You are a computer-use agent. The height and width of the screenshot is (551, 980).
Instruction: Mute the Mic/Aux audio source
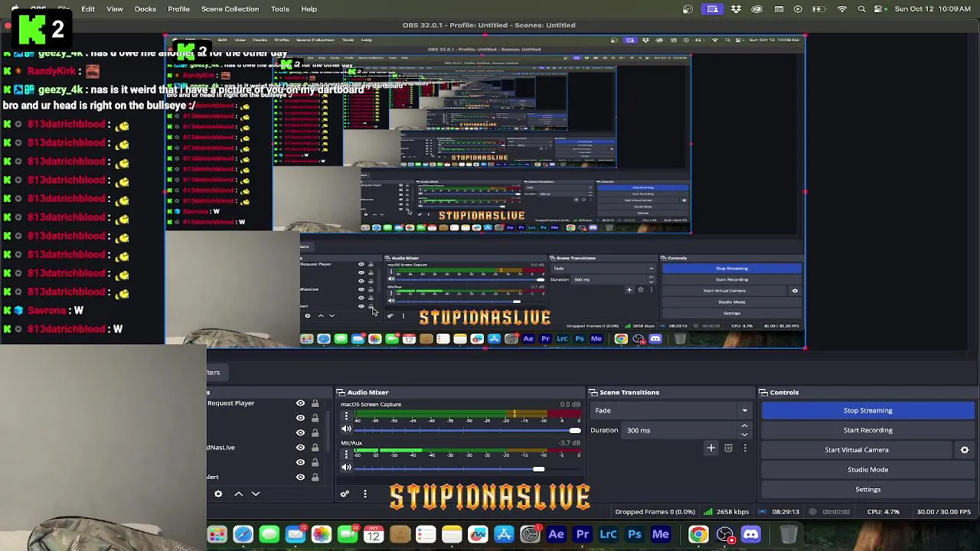pos(346,468)
